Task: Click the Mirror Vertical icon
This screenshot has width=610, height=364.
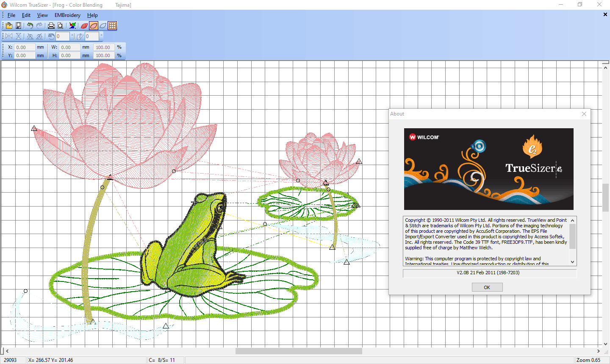Action: point(18,36)
